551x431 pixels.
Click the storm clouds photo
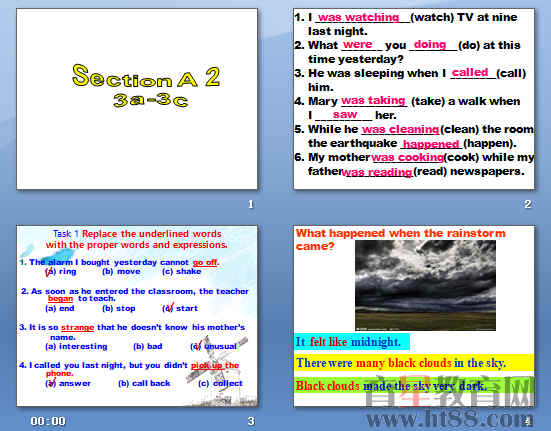click(425, 285)
